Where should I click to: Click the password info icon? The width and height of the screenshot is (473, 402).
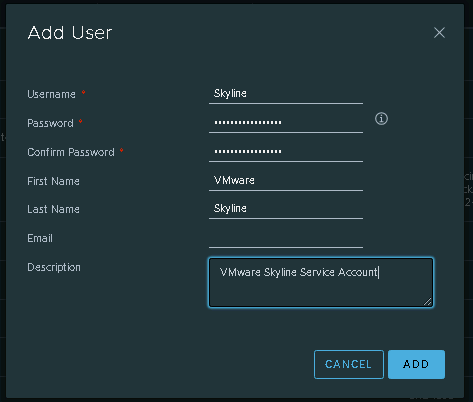[381, 119]
